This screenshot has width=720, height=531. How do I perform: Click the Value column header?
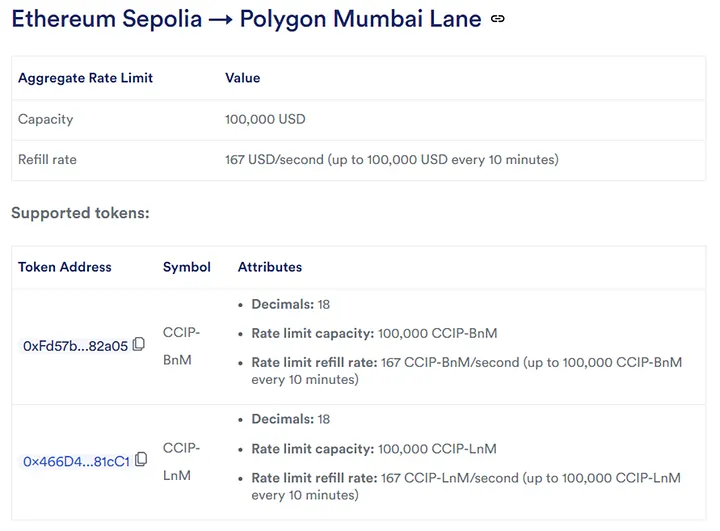(x=242, y=78)
